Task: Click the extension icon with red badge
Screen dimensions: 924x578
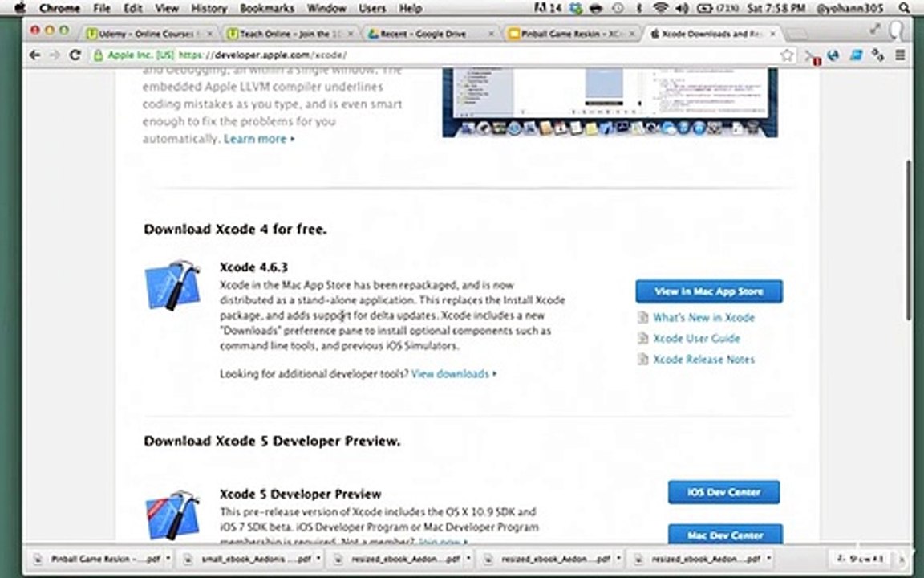Action: point(813,57)
